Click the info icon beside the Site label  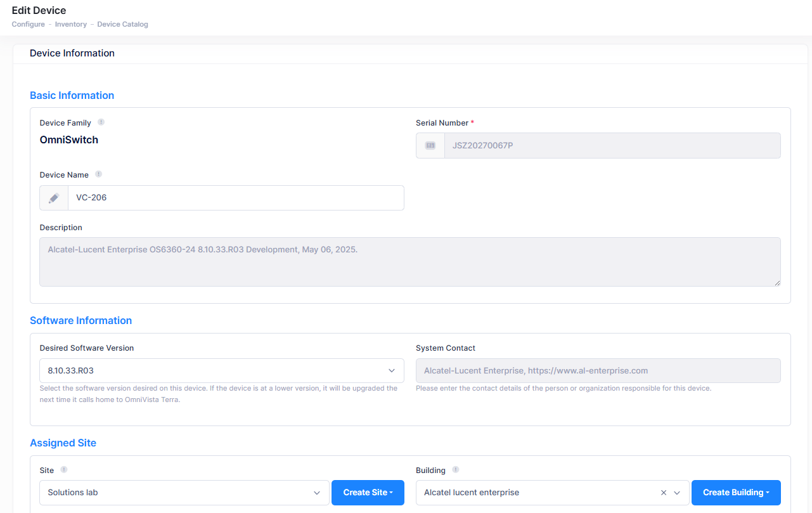64,470
